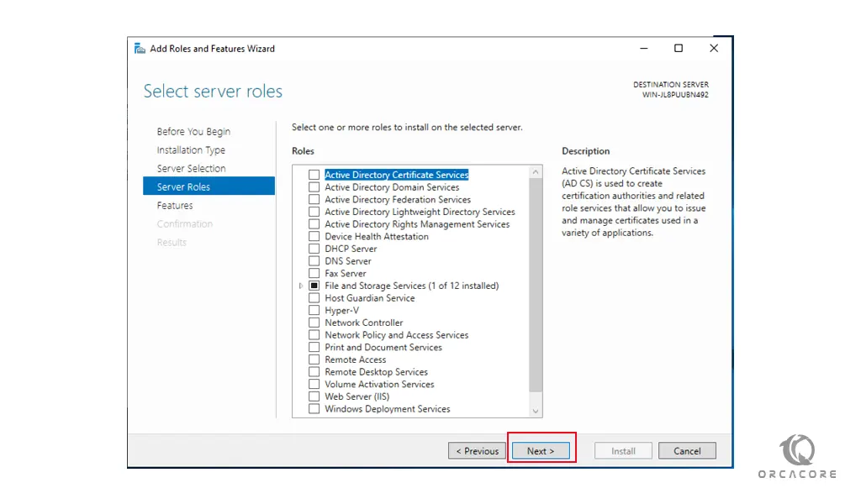Enable Active Directory Rights Management Services
The height and width of the screenshot is (504, 861).
point(314,223)
